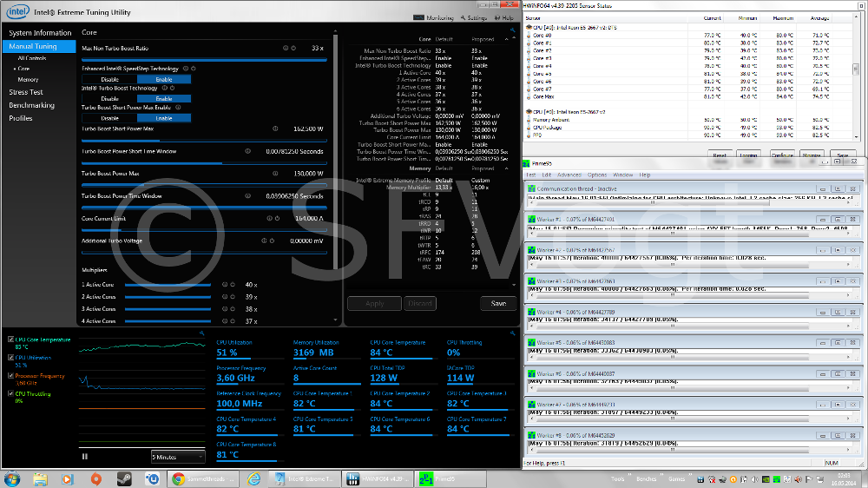Open Help in Extreme Tuning Utility header
The height and width of the screenshot is (488, 868).
tap(503, 17)
